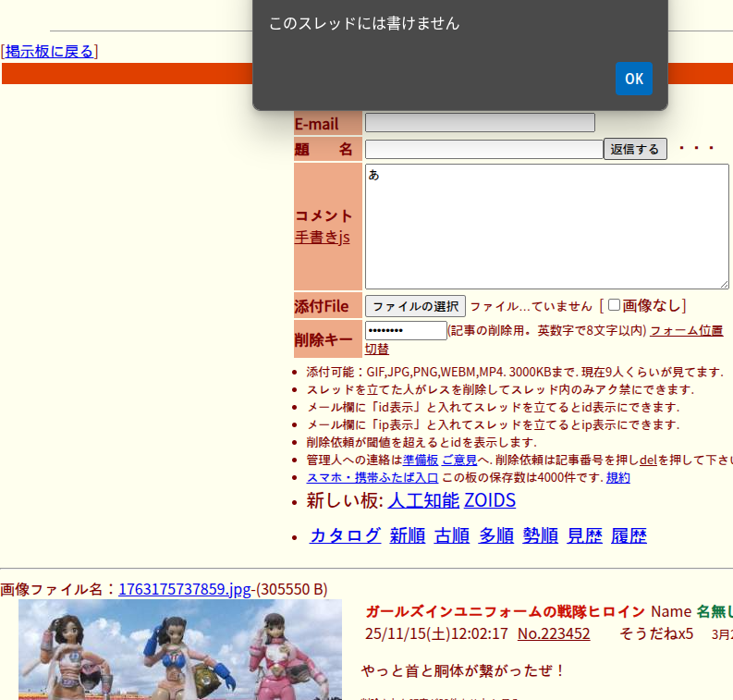Click the 掲示板に戻る link
Viewport: 733px width, 700px height.
click(50, 52)
